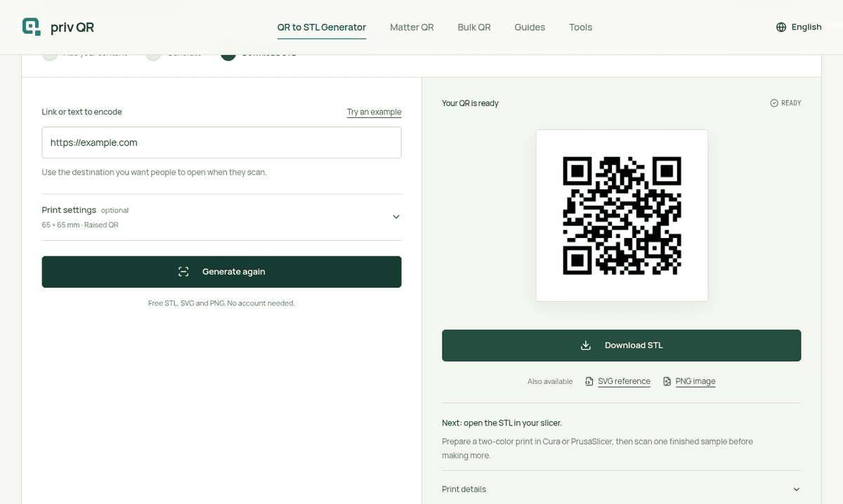Focus the link or text input field
Viewport: 843px width, 504px height.
point(221,142)
